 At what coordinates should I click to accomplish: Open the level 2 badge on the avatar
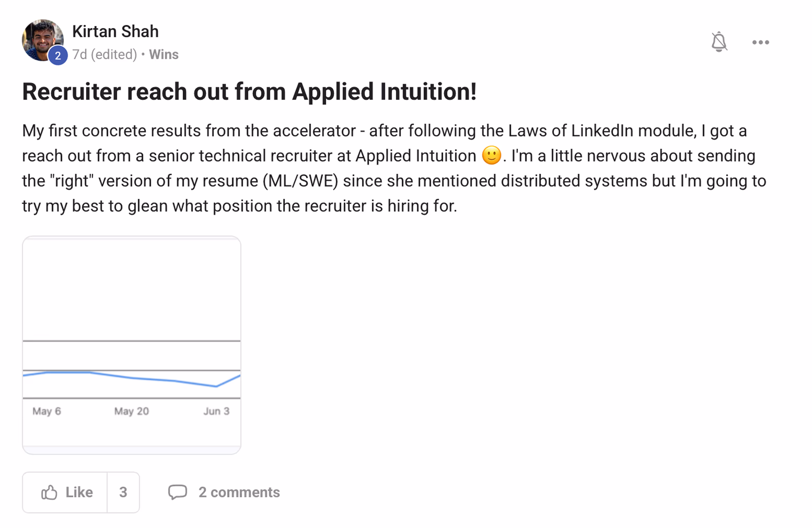pos(58,55)
